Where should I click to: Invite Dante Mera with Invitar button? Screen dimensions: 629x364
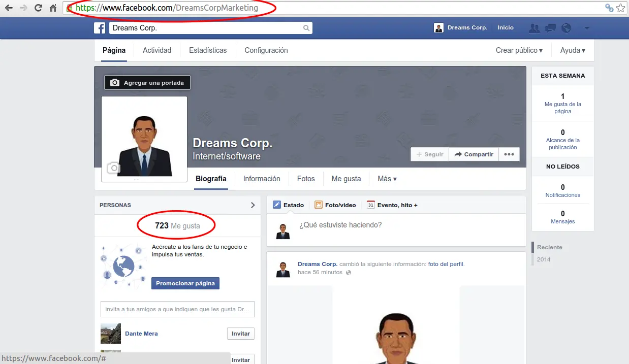[241, 334]
